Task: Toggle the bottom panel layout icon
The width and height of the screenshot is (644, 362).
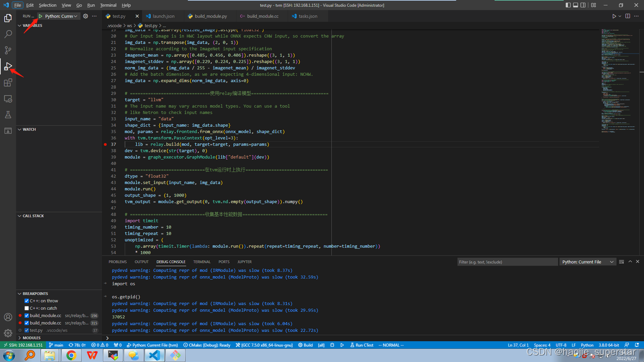Action: pyautogui.click(x=577, y=5)
